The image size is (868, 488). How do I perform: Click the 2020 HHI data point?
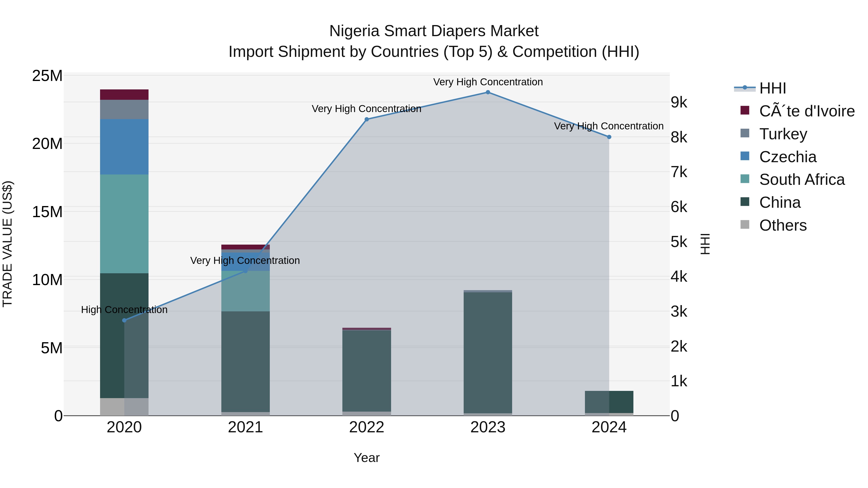coord(124,320)
